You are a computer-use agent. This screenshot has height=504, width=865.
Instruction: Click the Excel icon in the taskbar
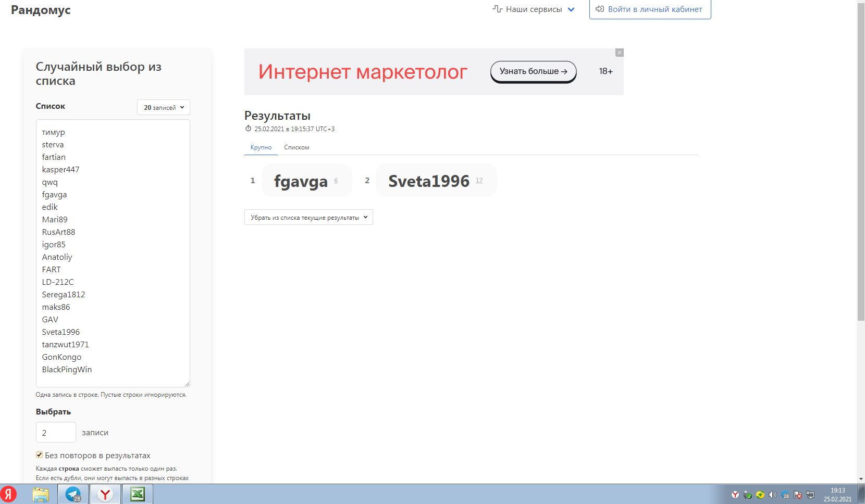point(138,494)
